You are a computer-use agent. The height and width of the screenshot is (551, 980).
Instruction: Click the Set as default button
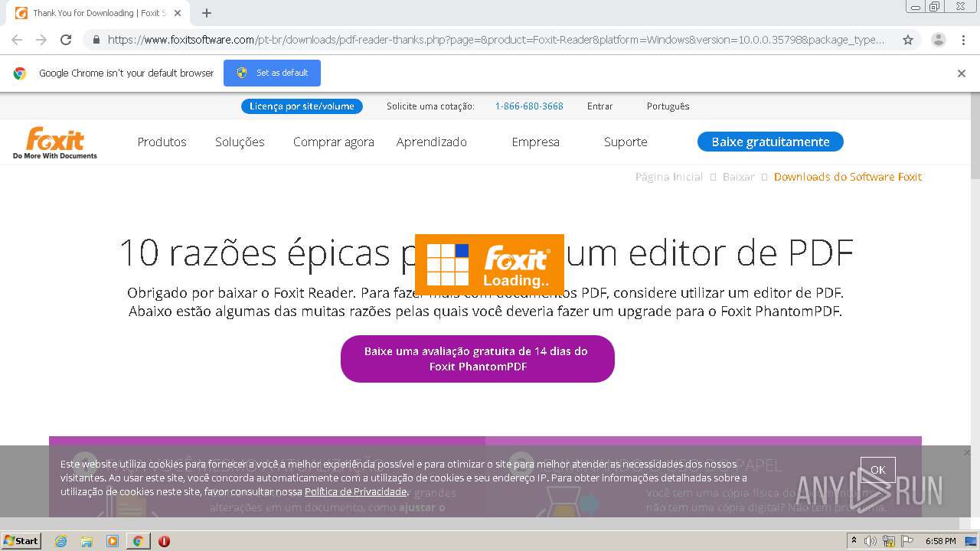272,73
